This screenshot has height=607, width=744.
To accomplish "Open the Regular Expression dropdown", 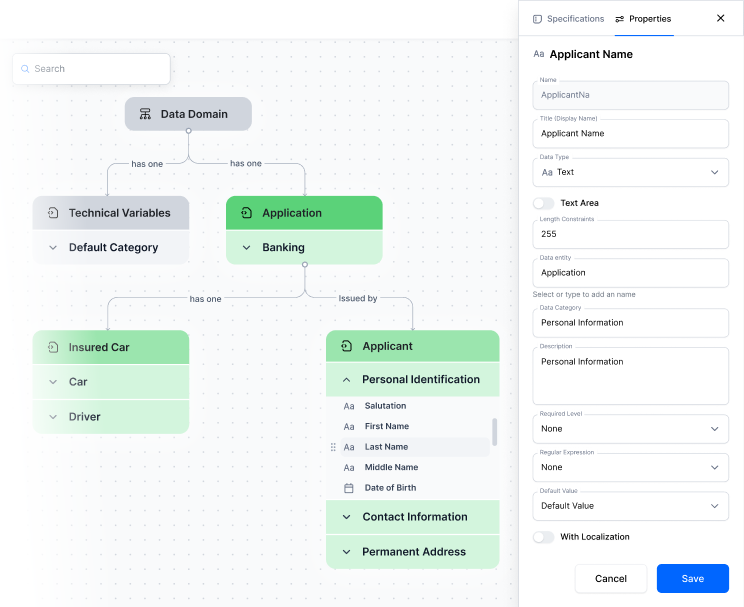I will (630, 467).
